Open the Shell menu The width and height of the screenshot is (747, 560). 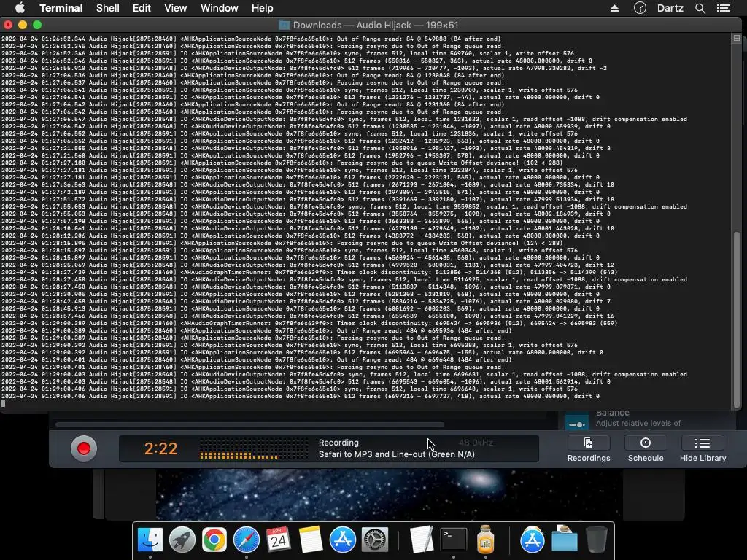(108, 8)
